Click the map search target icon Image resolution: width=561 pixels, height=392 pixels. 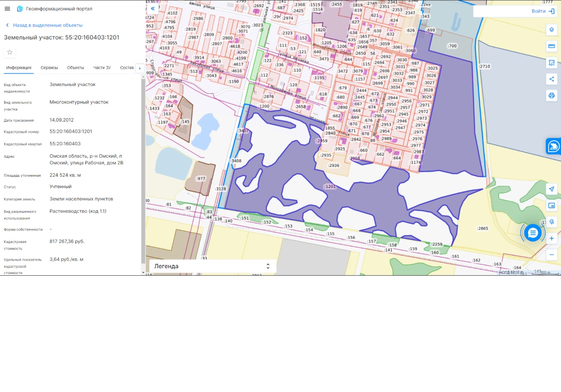click(551, 222)
